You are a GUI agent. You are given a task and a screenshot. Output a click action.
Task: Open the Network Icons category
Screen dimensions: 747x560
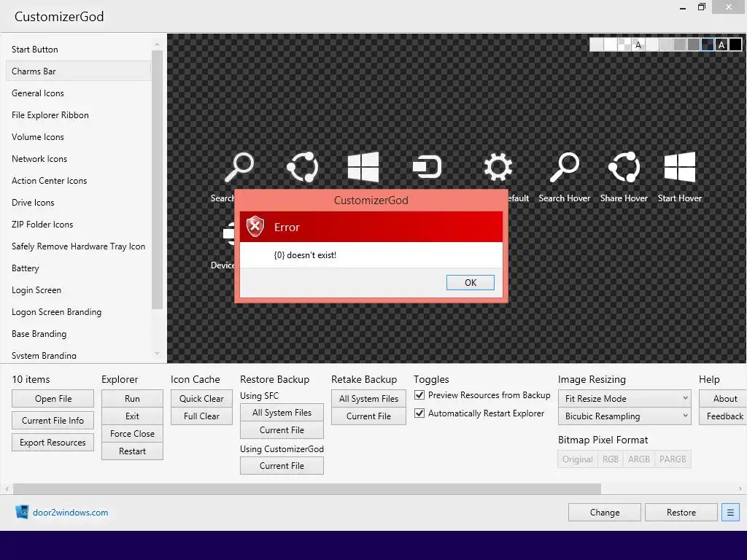click(x=79, y=158)
